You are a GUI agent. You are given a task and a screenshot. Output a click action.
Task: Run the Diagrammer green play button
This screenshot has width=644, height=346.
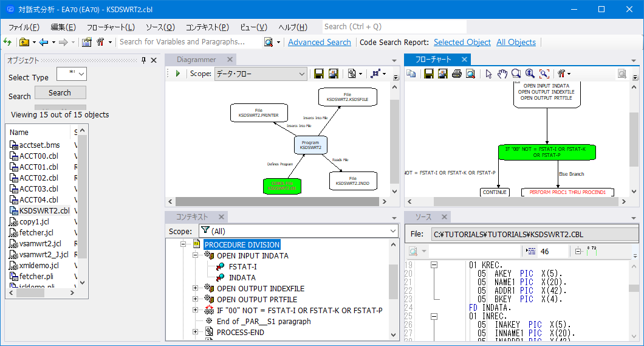[178, 74]
